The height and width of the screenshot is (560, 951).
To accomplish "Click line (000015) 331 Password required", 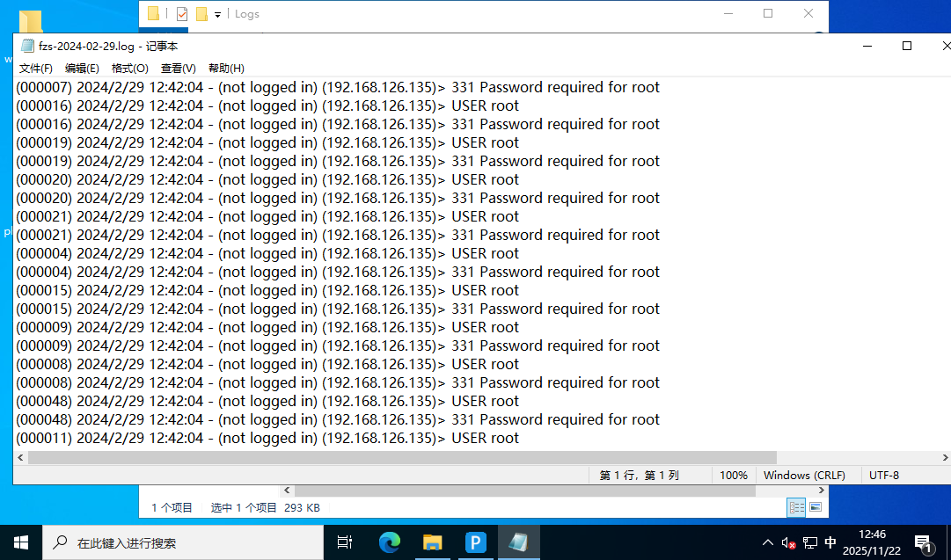I will 338,309.
